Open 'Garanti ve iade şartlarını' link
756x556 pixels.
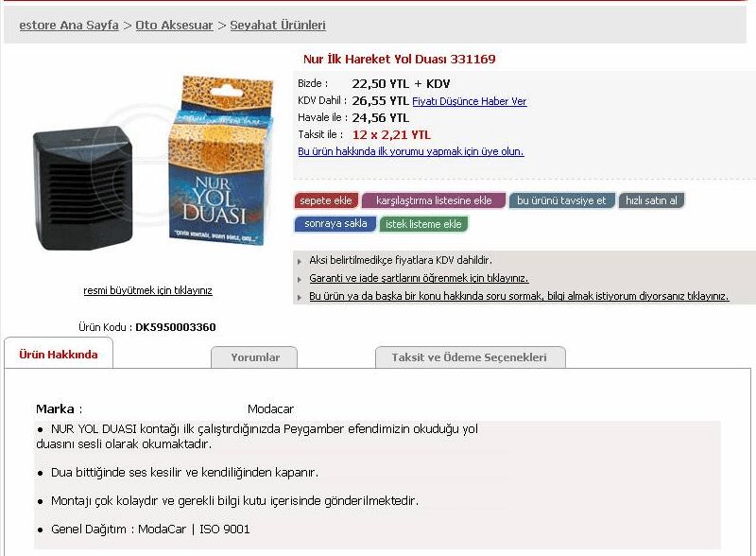click(x=419, y=279)
